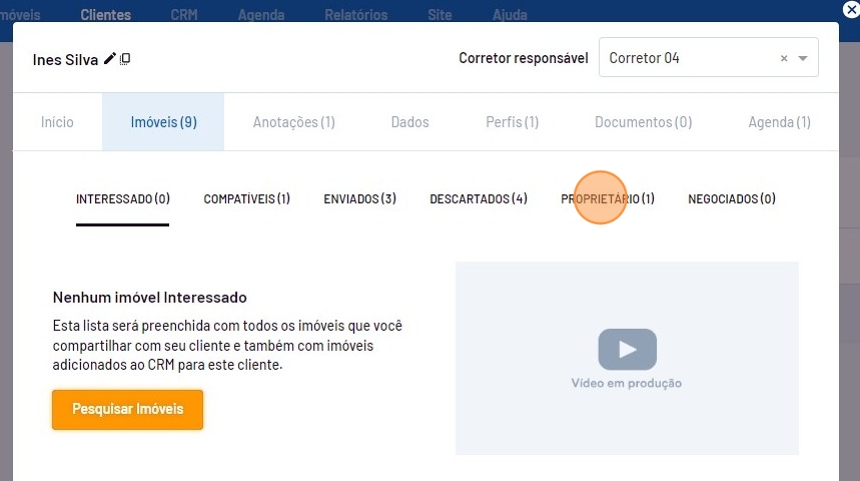Click the copy icon beside Ines Silva
The height and width of the screenshot is (481, 860).
[125, 59]
